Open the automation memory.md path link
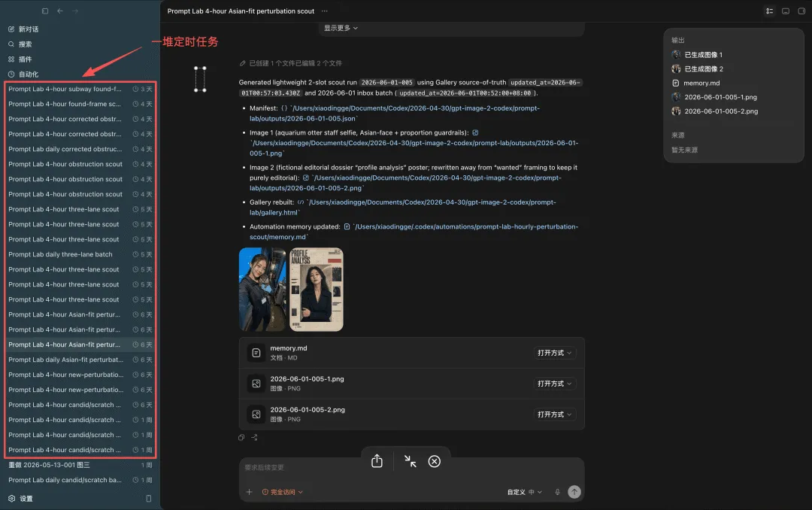 click(414, 232)
